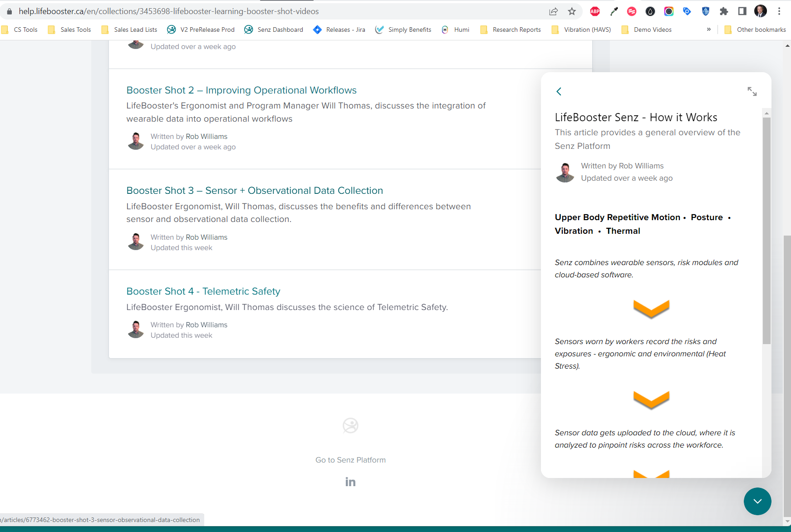Click the page scrollbar down arrow
The width and height of the screenshot is (791, 532).
pos(787,522)
